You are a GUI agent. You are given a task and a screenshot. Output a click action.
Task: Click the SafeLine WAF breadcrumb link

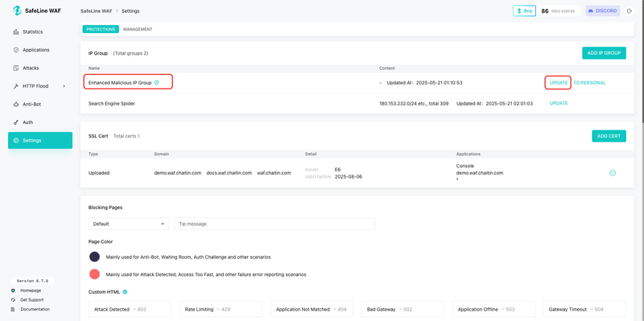96,11
